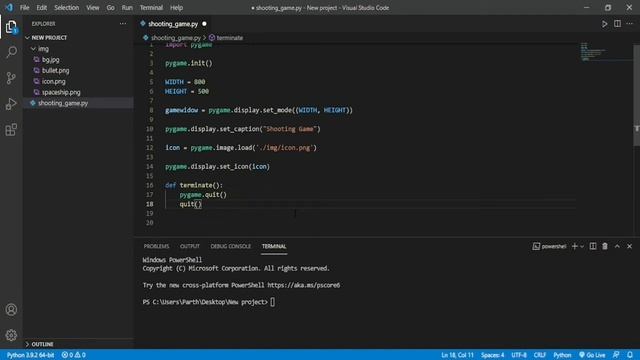Close the shooting_game.py tab via unsaved dot
This screenshot has height=360, width=640.
(x=204, y=24)
